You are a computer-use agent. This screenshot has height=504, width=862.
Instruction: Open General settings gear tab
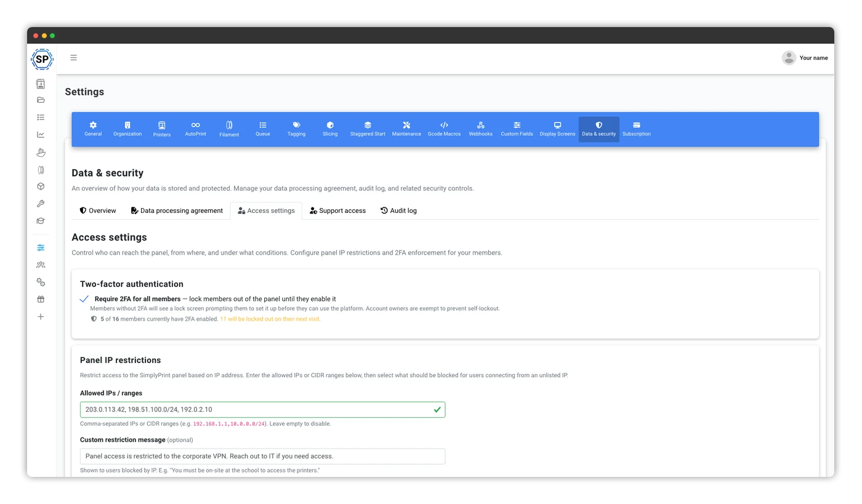pos(93,129)
